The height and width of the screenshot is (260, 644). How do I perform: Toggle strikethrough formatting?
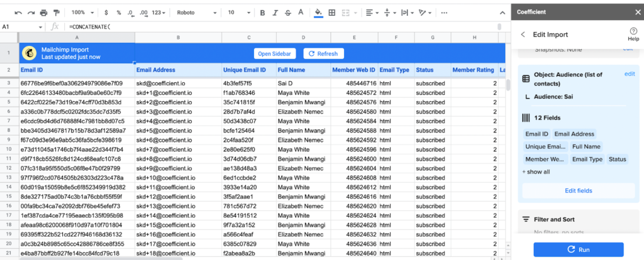[287, 13]
